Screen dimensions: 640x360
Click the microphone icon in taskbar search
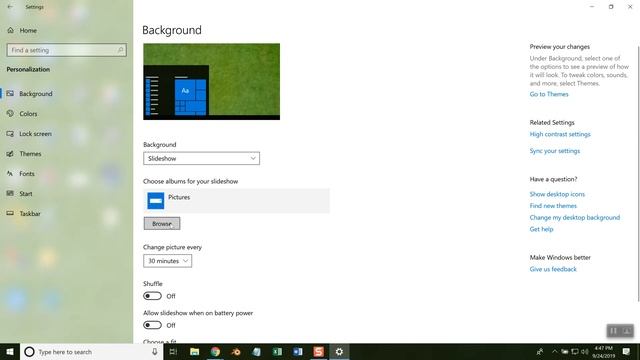pyautogui.click(x=155, y=352)
